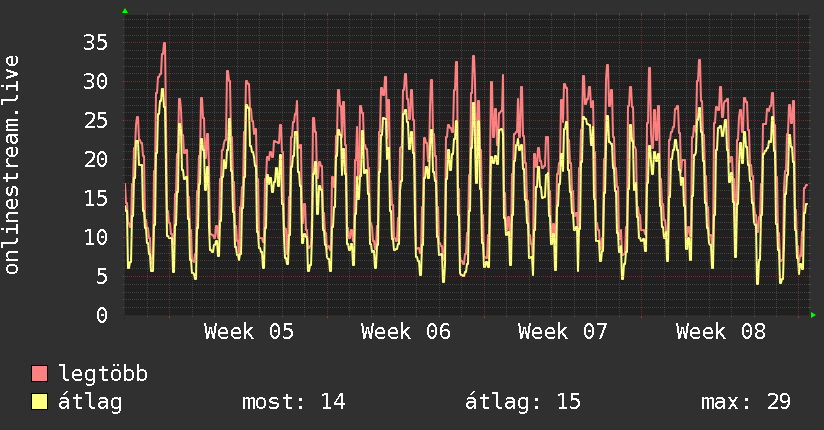Click the green arrow ending the x-axis
Viewport: 824px width, 430px height.
[813, 315]
